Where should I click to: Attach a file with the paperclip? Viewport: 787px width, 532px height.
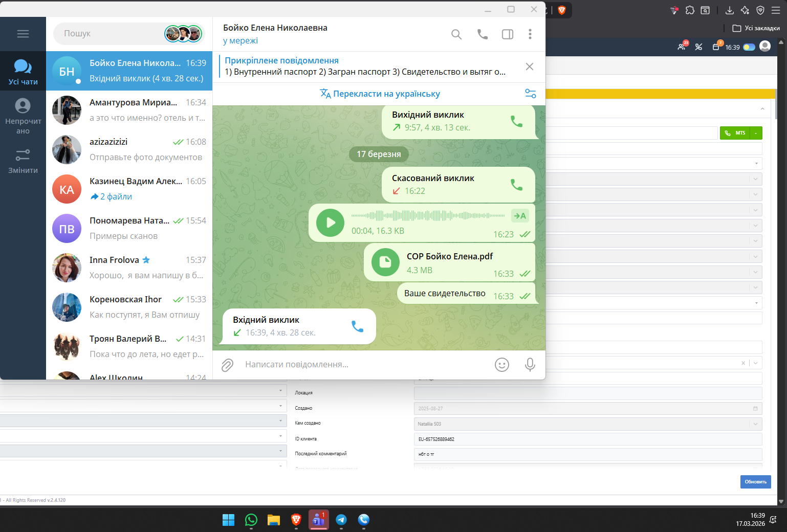(x=227, y=365)
